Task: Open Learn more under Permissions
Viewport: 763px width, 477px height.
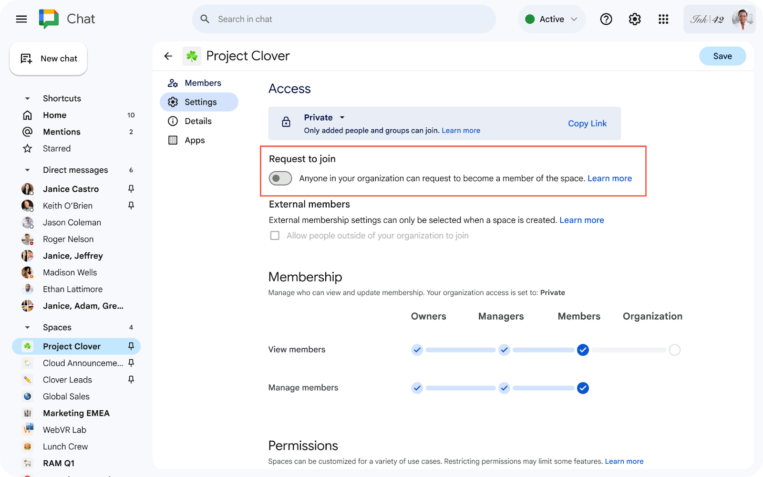Action: [624, 461]
